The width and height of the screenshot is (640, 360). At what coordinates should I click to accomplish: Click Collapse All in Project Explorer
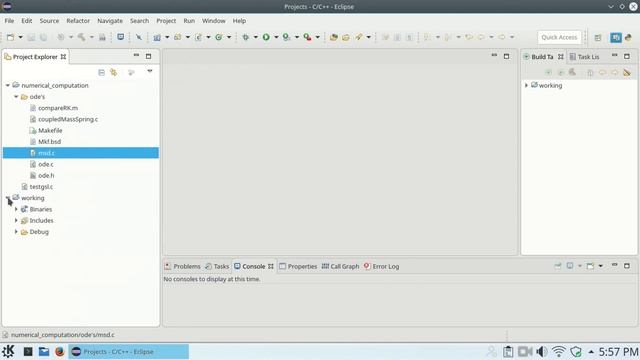coord(102,72)
